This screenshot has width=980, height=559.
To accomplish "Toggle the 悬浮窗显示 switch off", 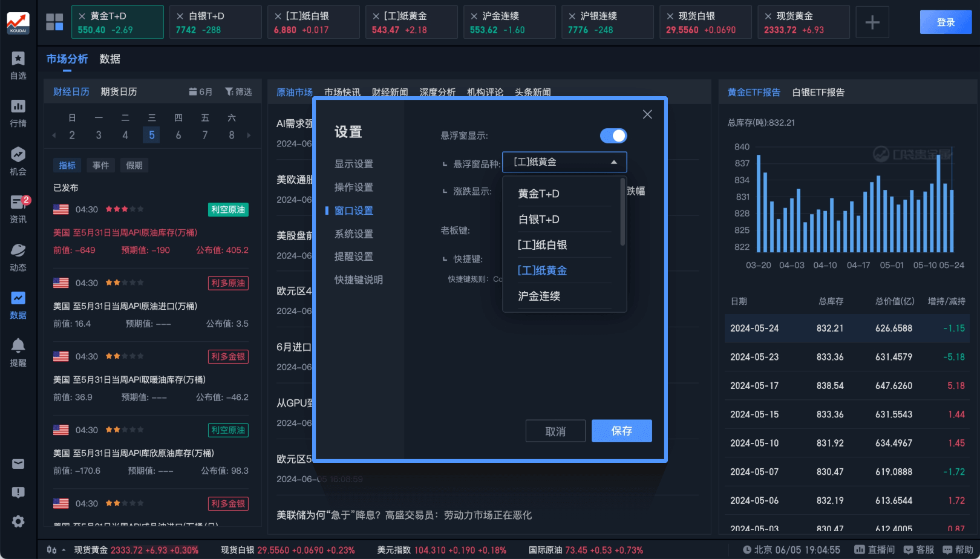I will [x=613, y=136].
